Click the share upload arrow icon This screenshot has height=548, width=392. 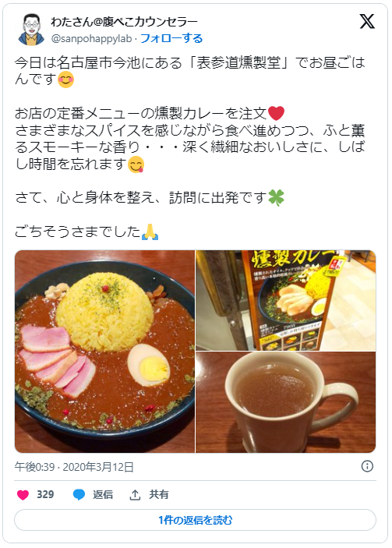[x=135, y=495]
